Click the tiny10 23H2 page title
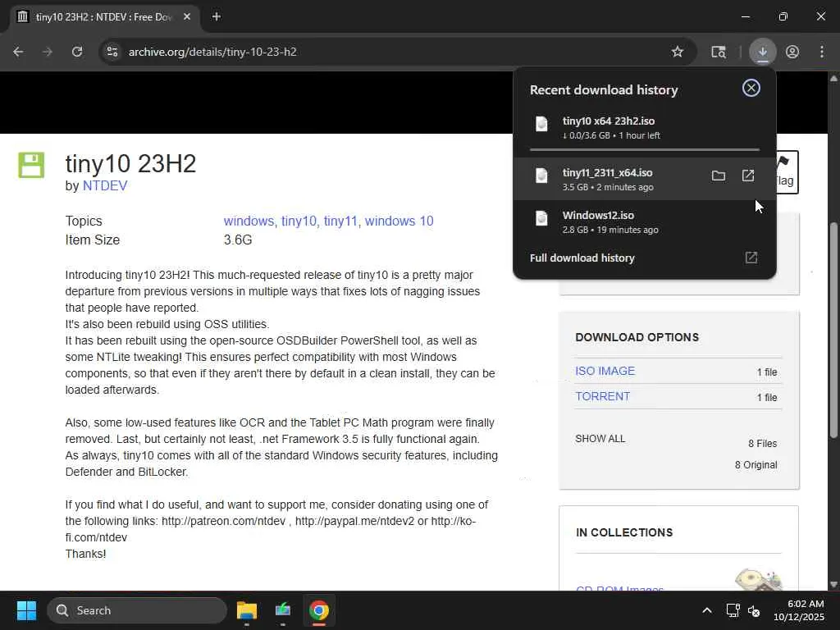Viewport: 840px width, 630px height. [x=130, y=163]
